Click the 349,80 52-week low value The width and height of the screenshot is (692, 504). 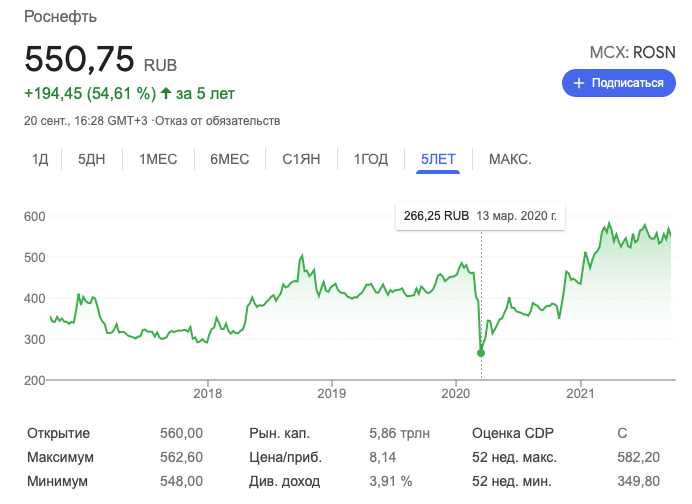pos(639,481)
